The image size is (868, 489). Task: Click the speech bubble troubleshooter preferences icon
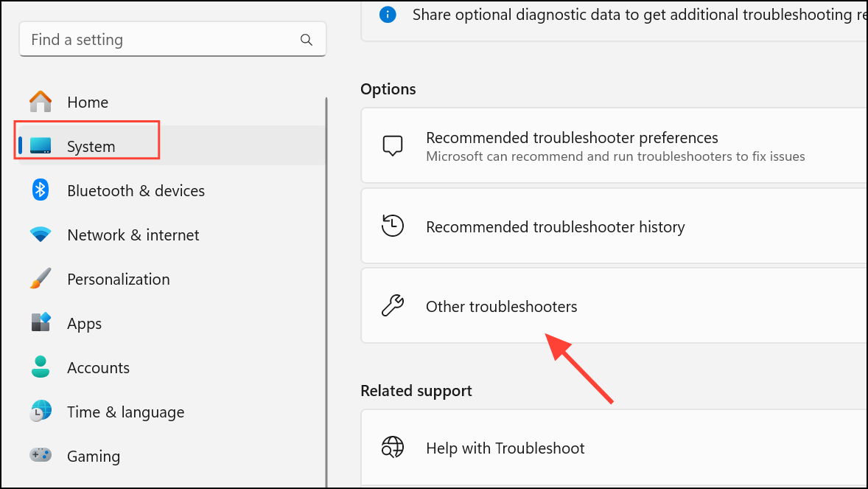click(x=393, y=145)
